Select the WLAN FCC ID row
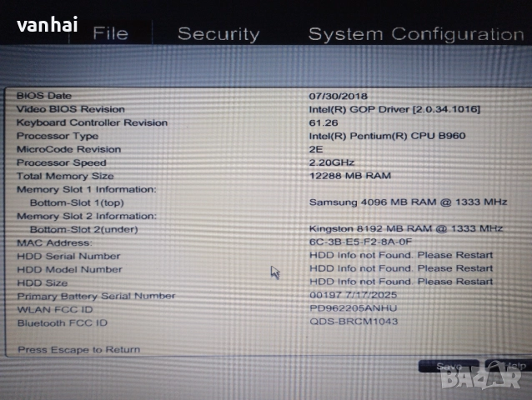This screenshot has width=532, height=400. [x=55, y=309]
